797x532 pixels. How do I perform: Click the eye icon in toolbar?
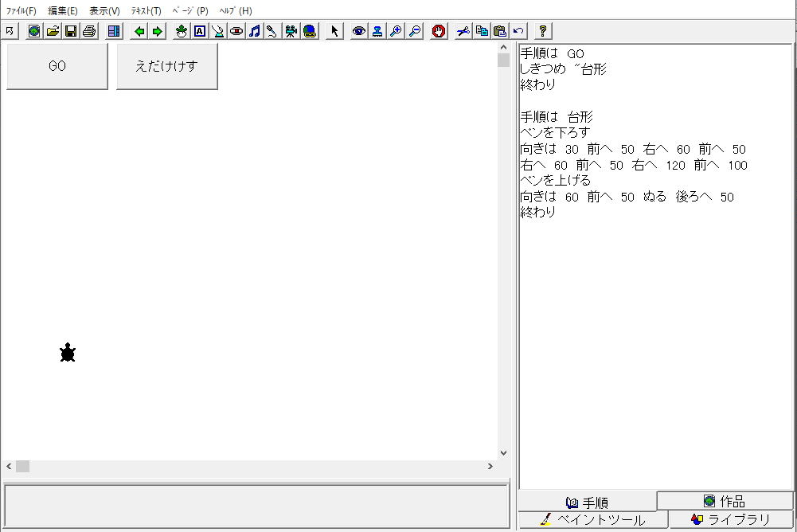(359, 31)
